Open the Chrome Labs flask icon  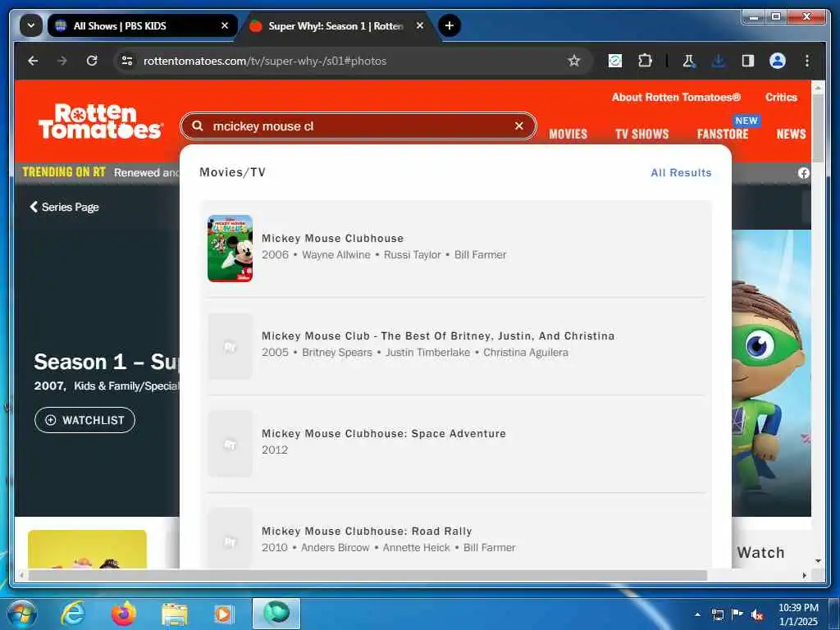pyautogui.click(x=688, y=61)
